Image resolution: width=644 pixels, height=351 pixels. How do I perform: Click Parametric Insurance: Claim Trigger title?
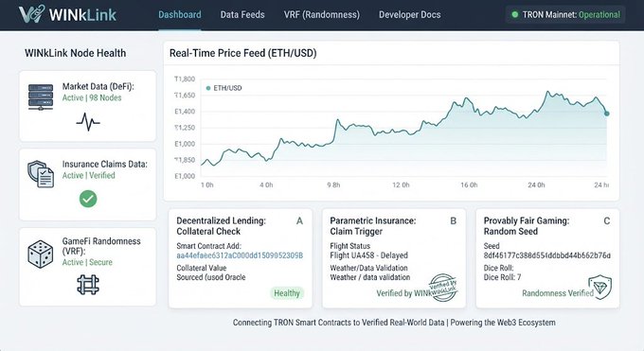(373, 226)
